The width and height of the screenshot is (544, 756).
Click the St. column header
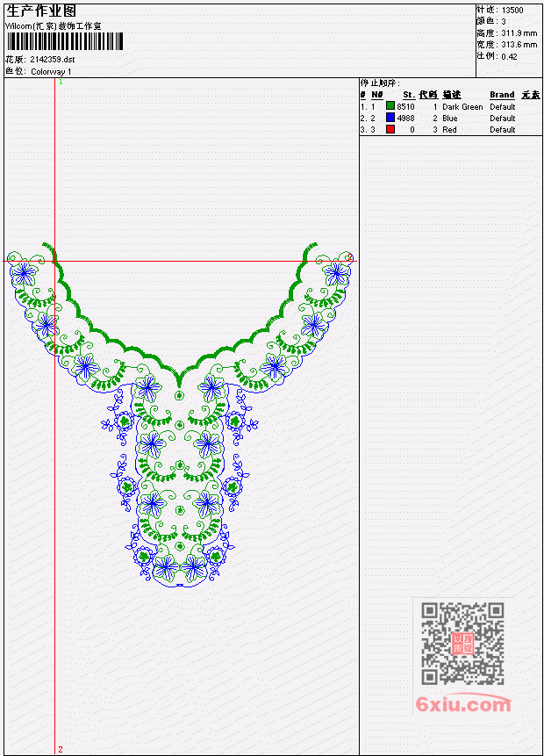pyautogui.click(x=409, y=95)
